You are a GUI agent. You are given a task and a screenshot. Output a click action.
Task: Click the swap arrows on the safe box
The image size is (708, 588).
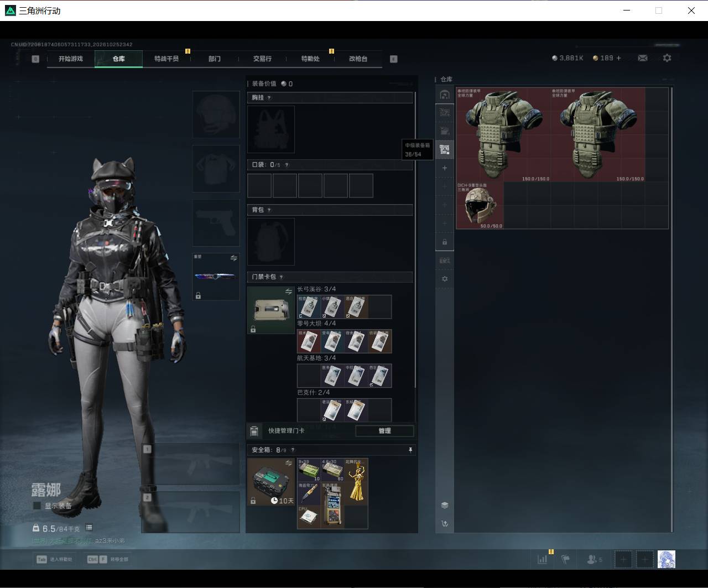point(288,463)
